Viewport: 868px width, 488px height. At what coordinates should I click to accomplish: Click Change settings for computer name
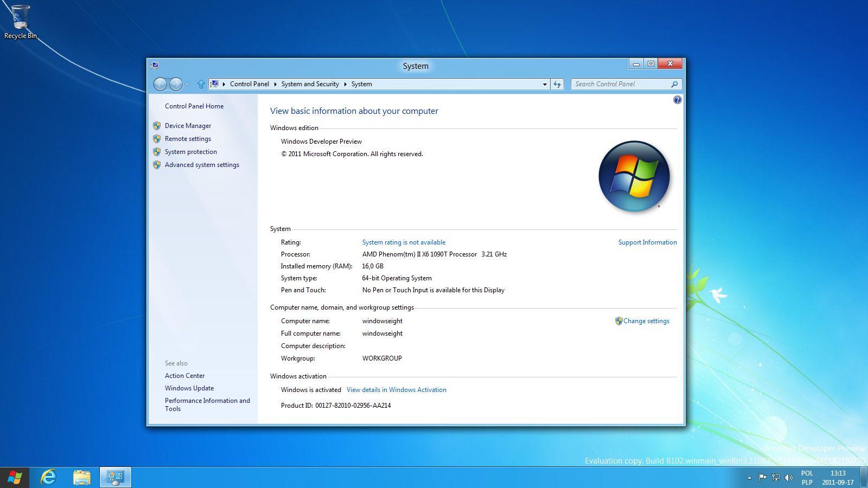[646, 321]
